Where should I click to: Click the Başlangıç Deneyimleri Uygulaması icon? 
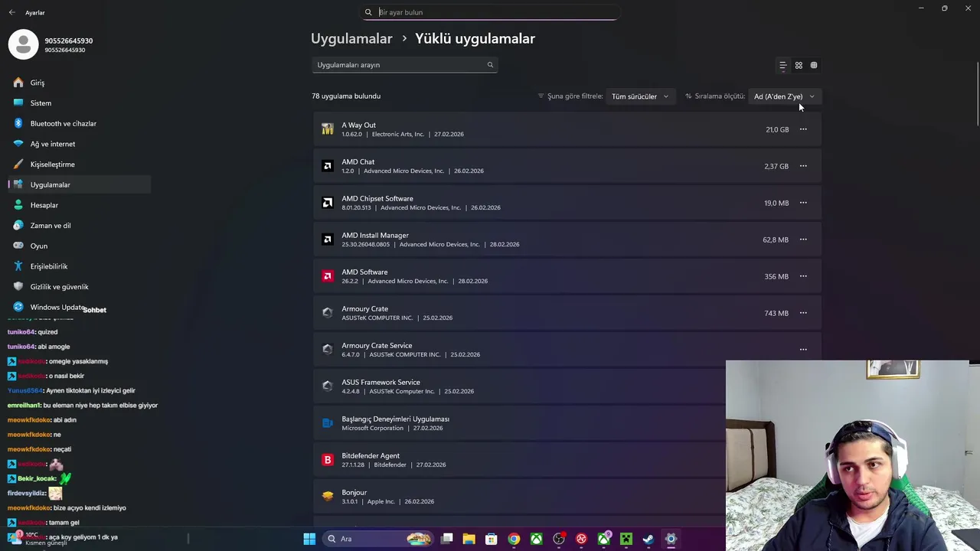pyautogui.click(x=328, y=423)
